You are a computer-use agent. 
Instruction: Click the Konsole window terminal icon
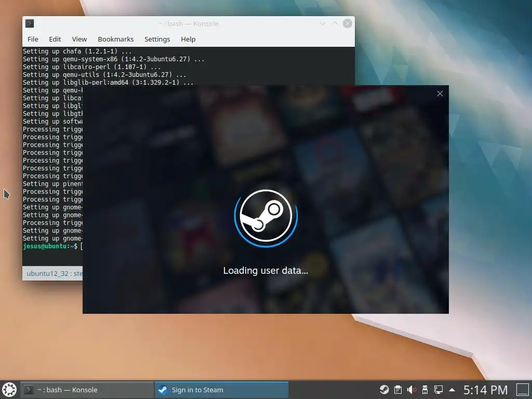pos(30,23)
